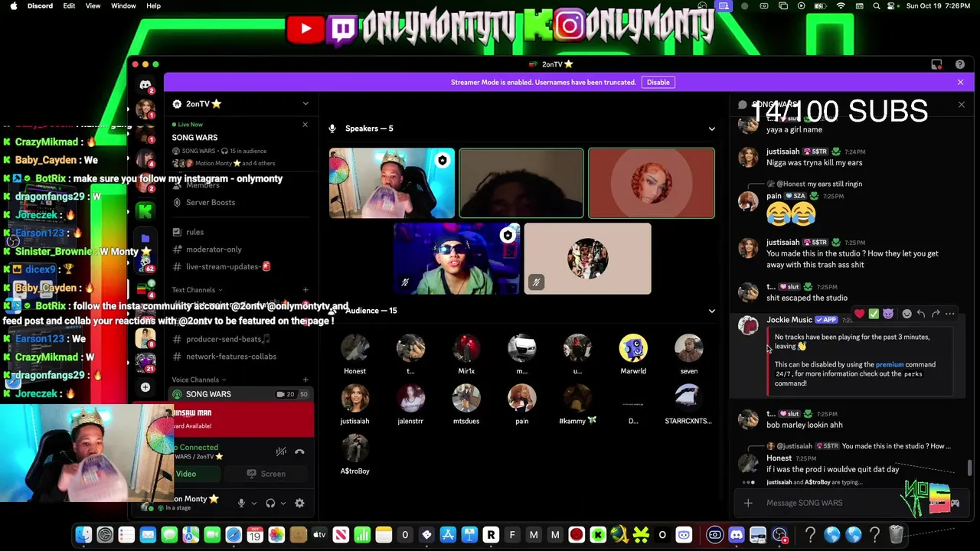Screen dimensions: 980x551
Task: Add a server with plus icon
Action: click(x=145, y=387)
